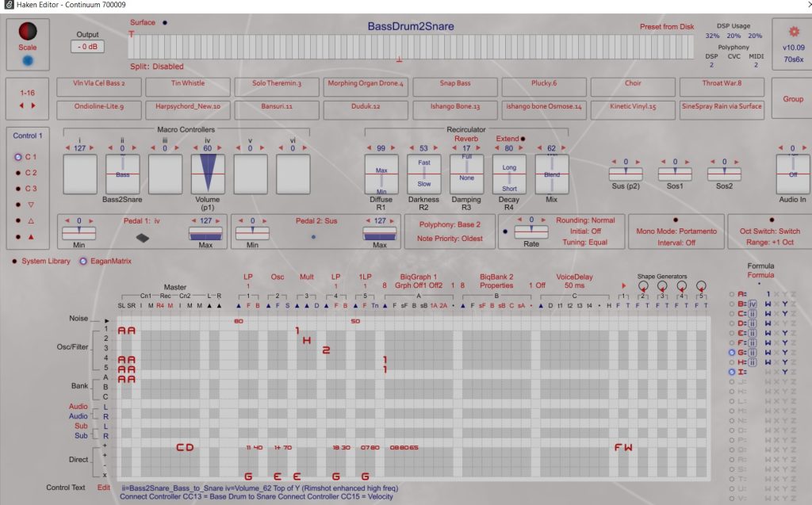The height and width of the screenshot is (505, 812).
Task: Click the blue dot under Scale
Action: [x=28, y=60]
